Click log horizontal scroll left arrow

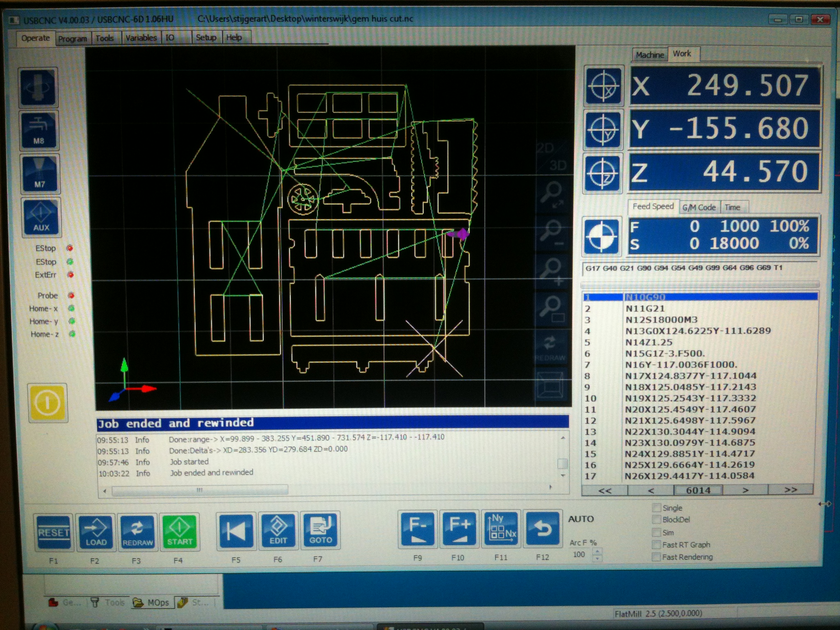point(105,491)
